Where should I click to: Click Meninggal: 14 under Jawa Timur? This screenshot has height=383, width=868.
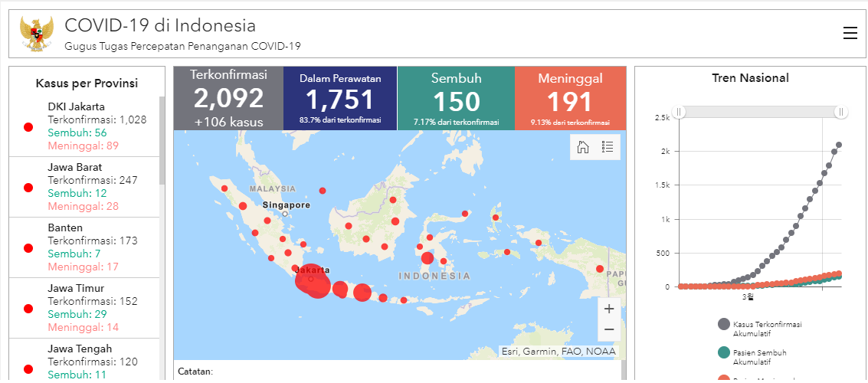83,327
